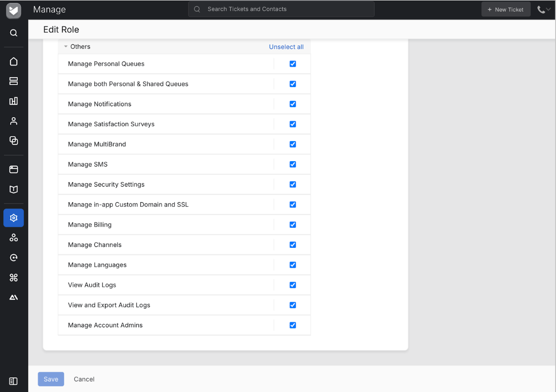Click the New Ticket button
This screenshot has height=392, width=556.
tap(505, 9)
